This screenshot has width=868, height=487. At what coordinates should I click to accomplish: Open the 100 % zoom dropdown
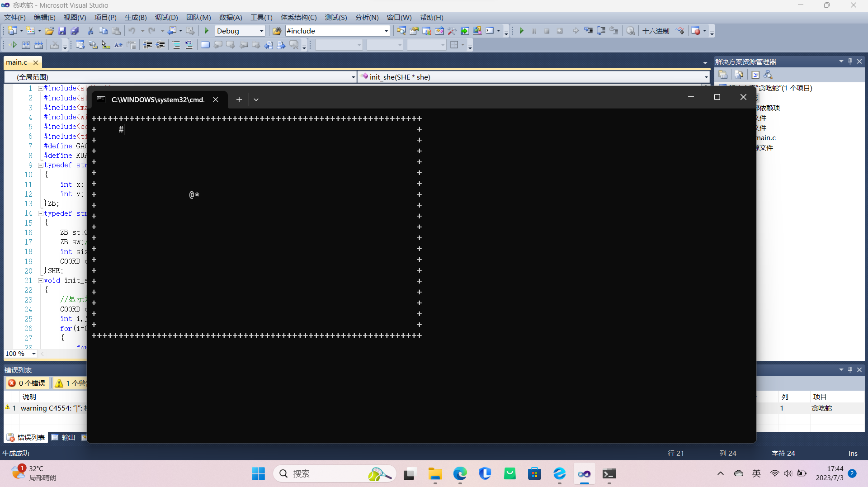click(34, 354)
